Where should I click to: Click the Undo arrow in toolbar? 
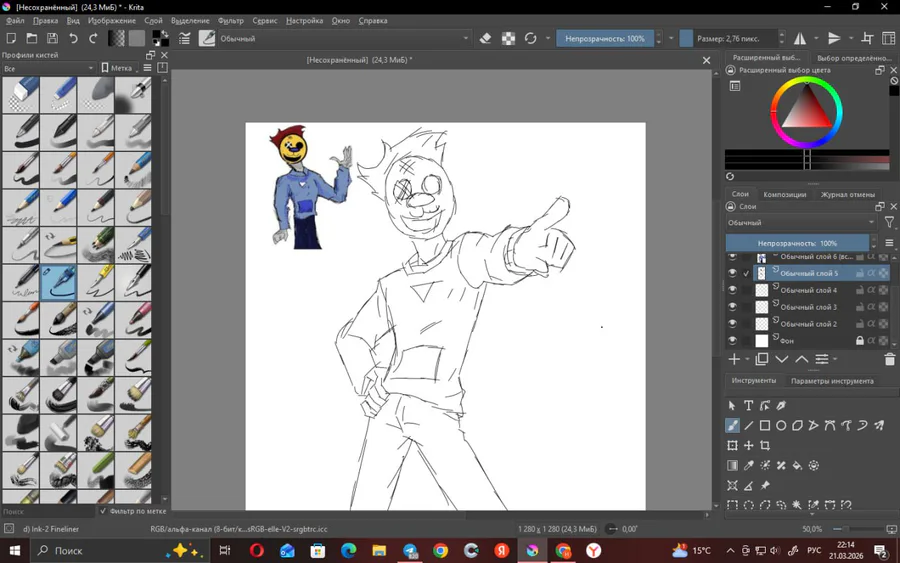tap(73, 39)
